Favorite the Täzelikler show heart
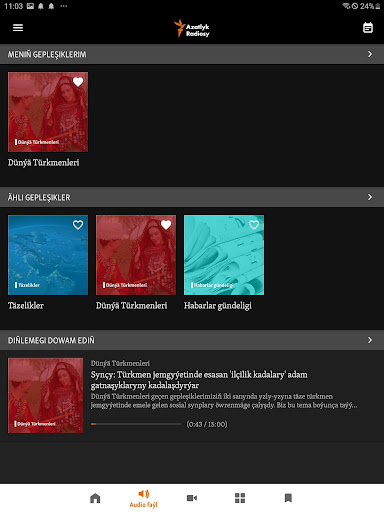 tap(78, 225)
